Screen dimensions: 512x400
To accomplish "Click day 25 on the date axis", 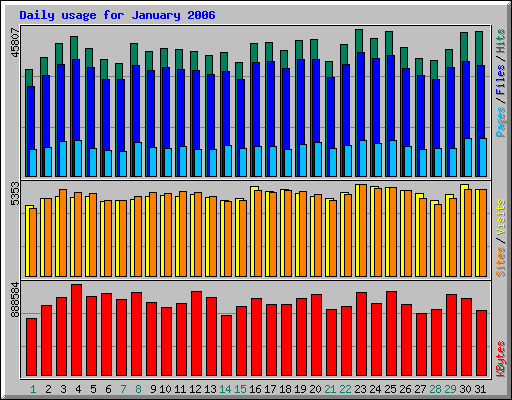I will pyautogui.click(x=390, y=389).
